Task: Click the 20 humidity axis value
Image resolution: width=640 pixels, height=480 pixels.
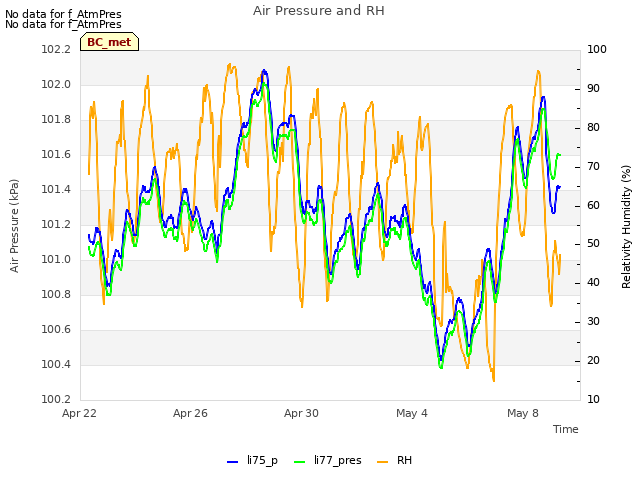Action: tap(593, 361)
